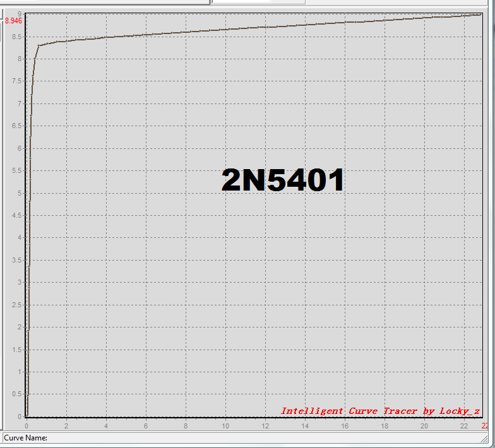
Task: Click the 9 label atop the vertical axis
Action: click(20, 14)
